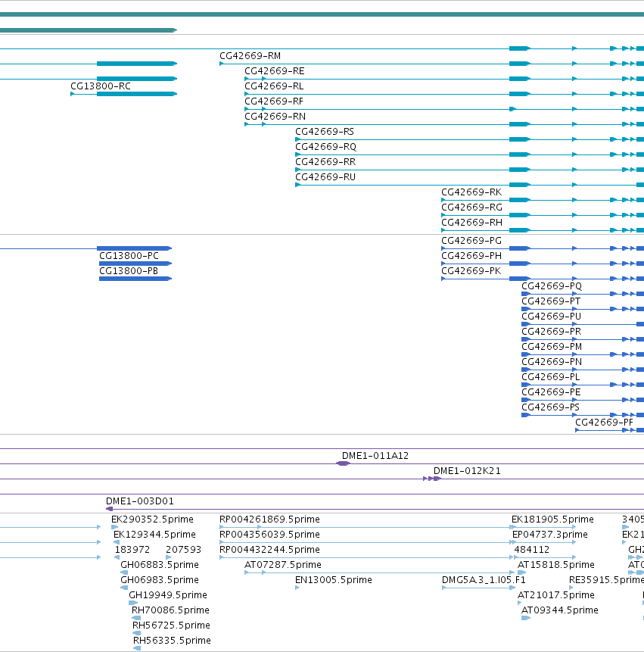Screen dimensions: 644x652
Task: Select protein label CG42669-PS
Action: pos(550,407)
